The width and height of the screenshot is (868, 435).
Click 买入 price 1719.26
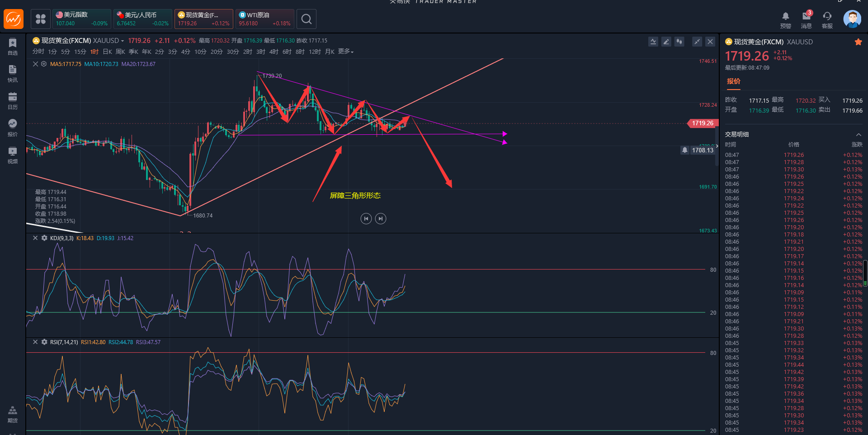[852, 100]
